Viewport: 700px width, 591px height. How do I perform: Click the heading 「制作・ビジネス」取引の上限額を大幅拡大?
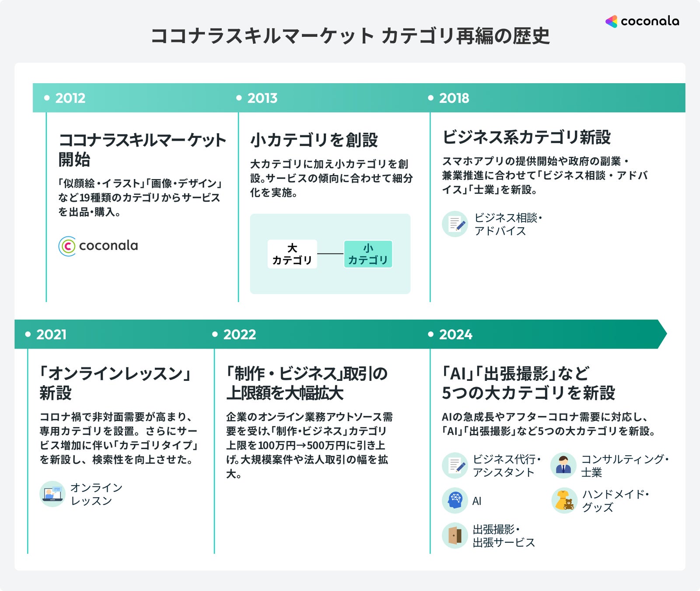coord(307,383)
